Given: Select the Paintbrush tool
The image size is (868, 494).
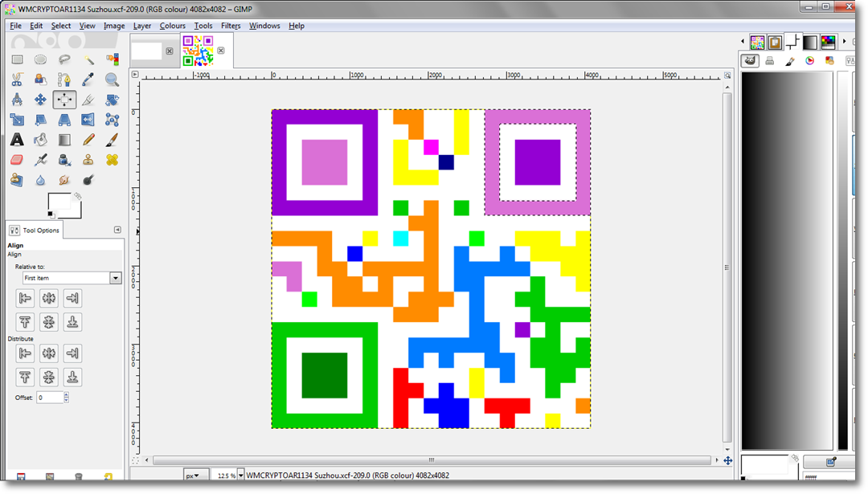Looking at the screenshot, I should [x=113, y=140].
